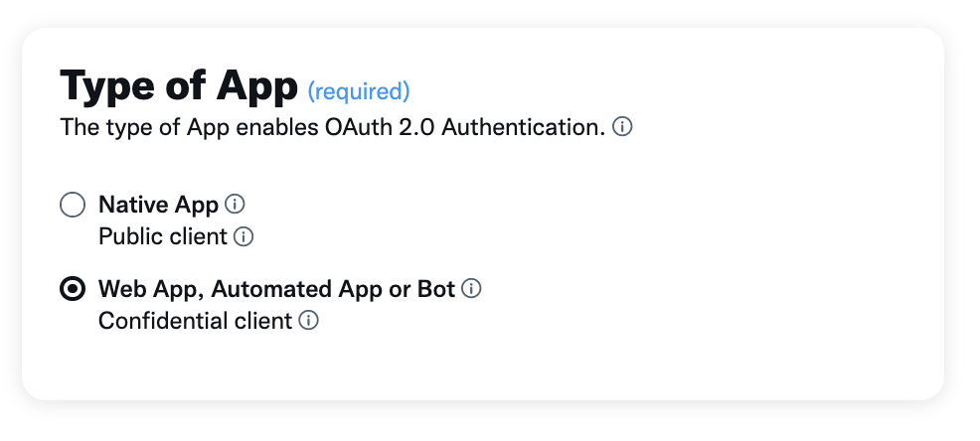Open the info icon beside OAuth 2.0 Authentication

[x=622, y=127]
